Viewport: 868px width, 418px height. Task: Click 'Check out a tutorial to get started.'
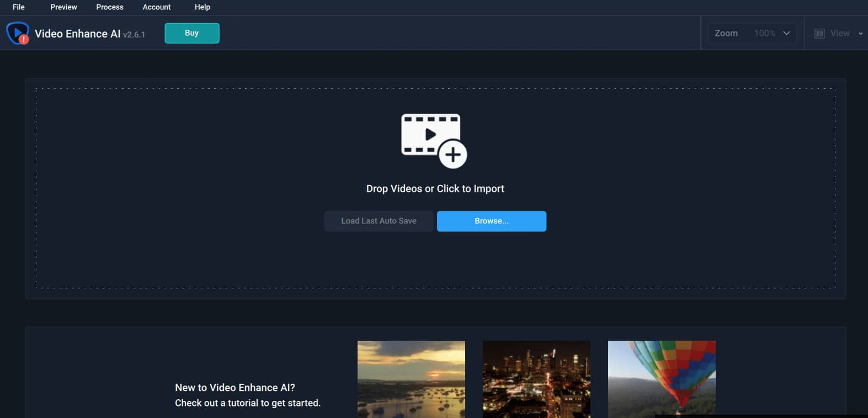click(x=248, y=403)
